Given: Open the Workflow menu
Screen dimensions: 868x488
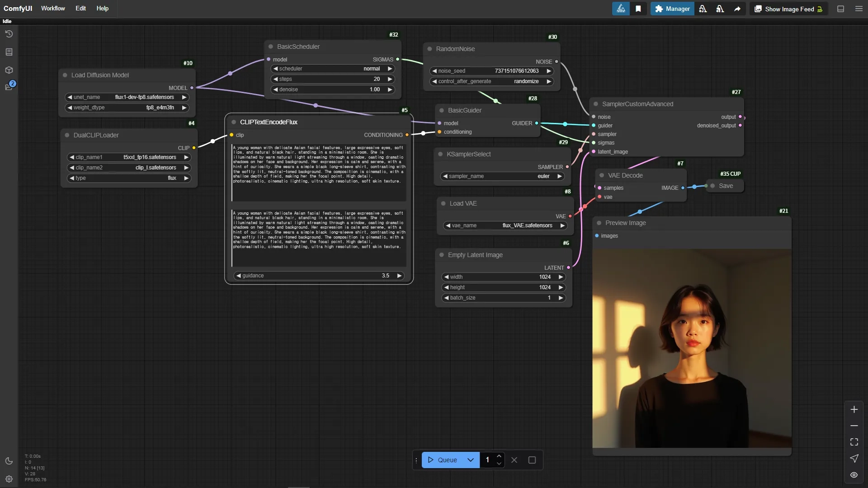Looking at the screenshot, I should 53,9.
